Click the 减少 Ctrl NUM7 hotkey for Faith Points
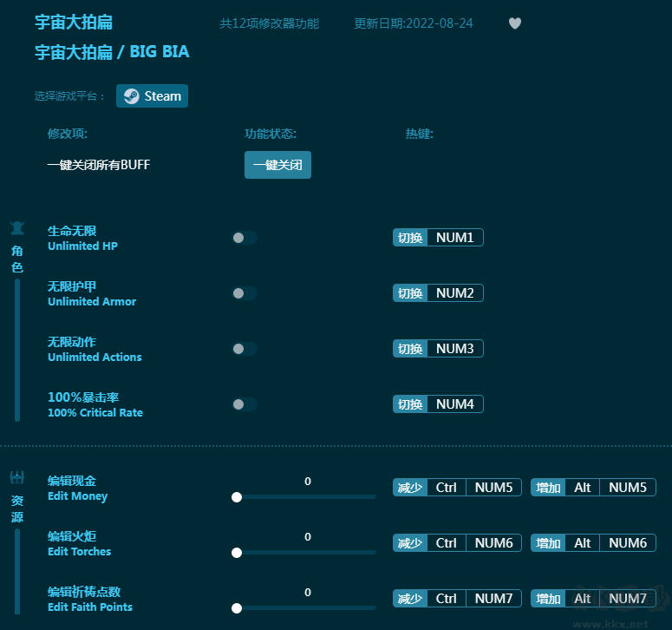Image resolution: width=672 pixels, height=630 pixels. click(457, 599)
